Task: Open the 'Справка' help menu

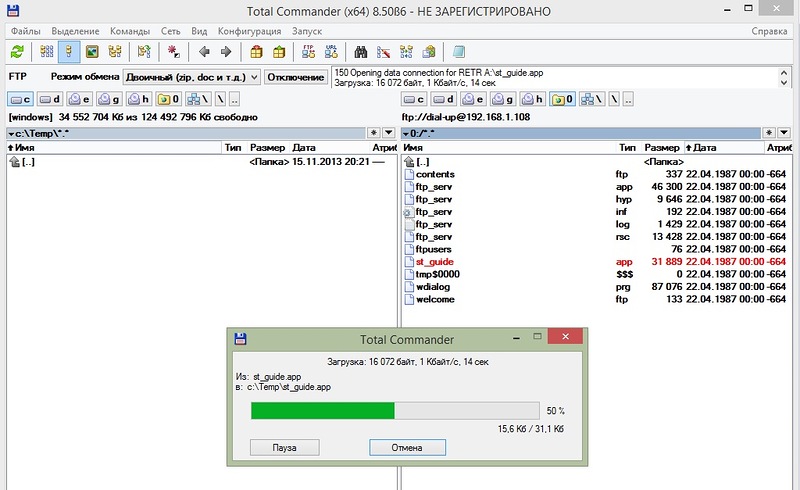Action: click(x=769, y=31)
